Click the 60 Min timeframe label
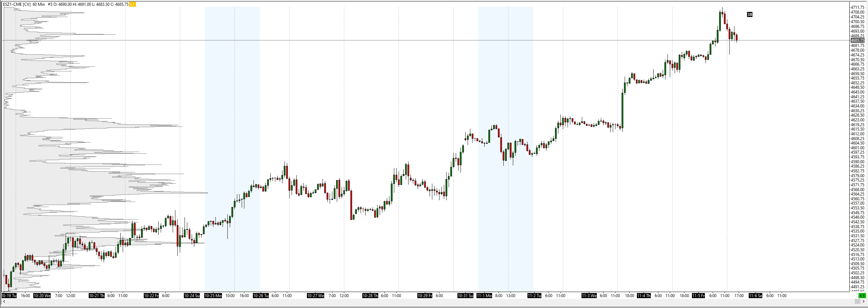 39,4
